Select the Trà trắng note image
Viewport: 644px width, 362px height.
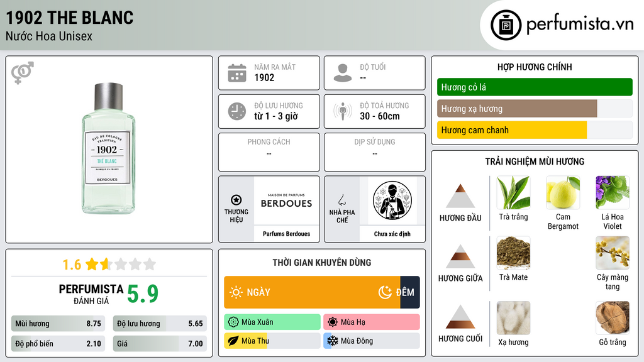[513, 192]
